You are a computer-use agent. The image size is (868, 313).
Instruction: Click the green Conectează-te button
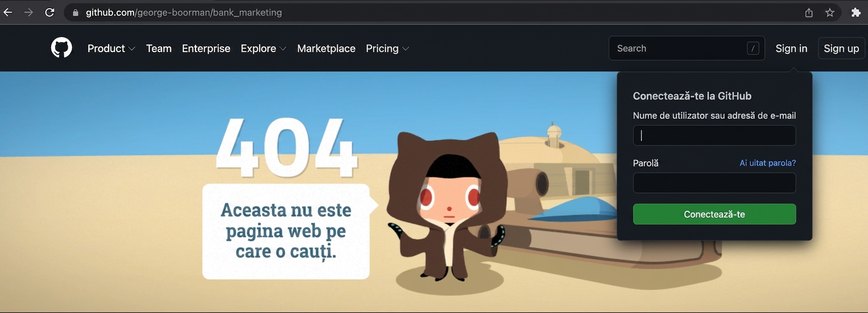click(x=714, y=214)
